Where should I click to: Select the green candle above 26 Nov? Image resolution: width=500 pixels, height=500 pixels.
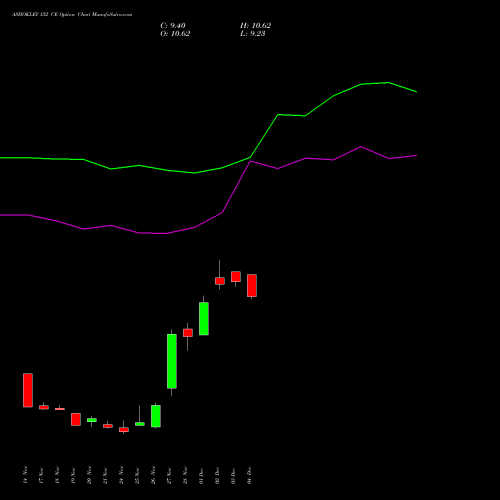(x=156, y=416)
